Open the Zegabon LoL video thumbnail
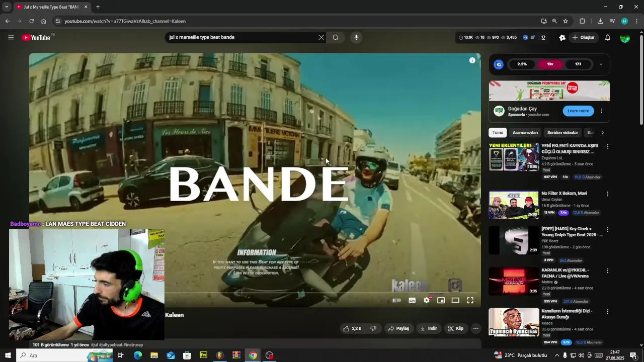The height and width of the screenshot is (362, 644). tap(514, 157)
